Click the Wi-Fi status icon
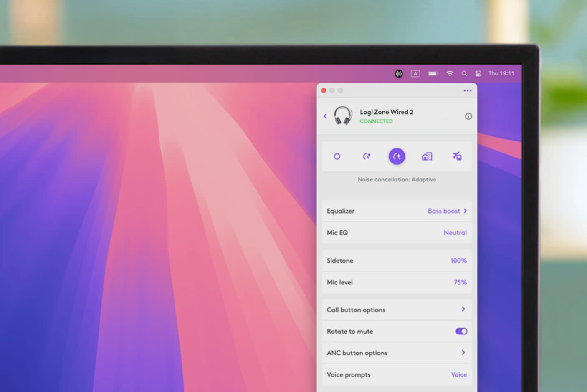The width and height of the screenshot is (587, 392). (x=450, y=74)
